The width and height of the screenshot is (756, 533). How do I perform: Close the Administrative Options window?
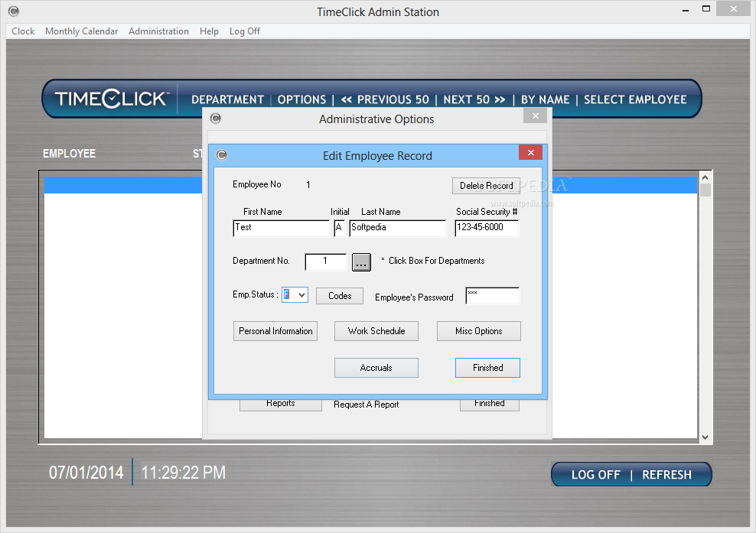click(x=535, y=115)
